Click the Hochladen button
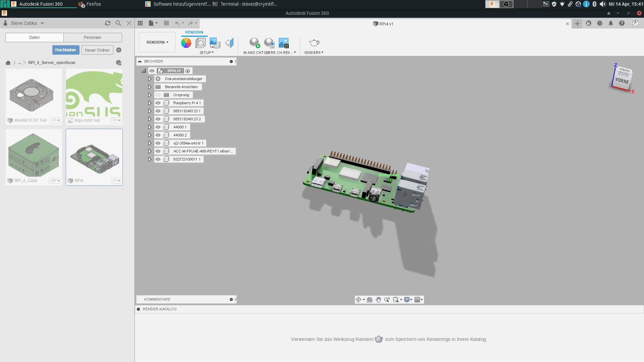Image resolution: width=644 pixels, height=362 pixels. (66, 50)
